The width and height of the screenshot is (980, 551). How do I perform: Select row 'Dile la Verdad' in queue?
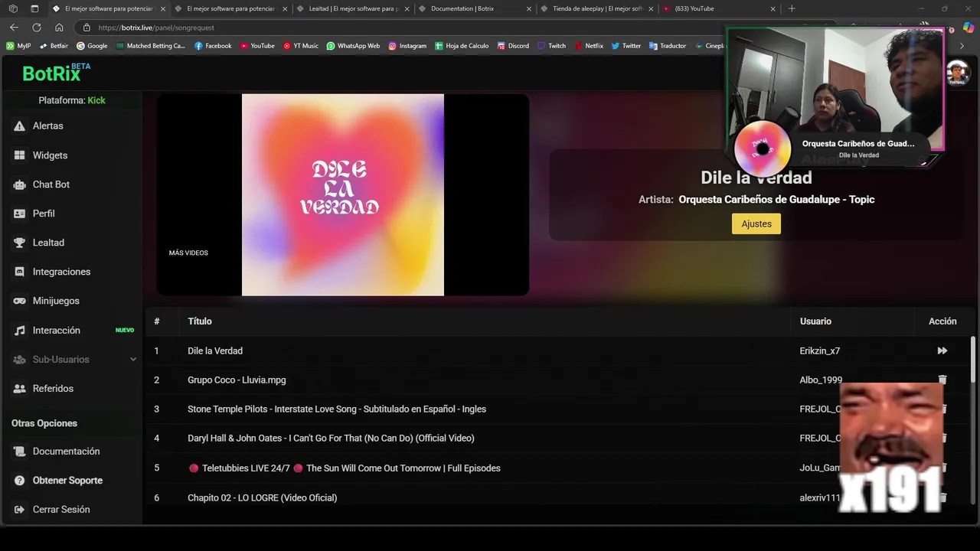[x=559, y=350]
